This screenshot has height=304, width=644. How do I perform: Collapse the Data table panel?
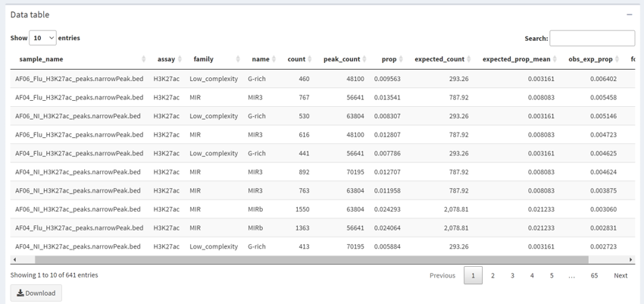click(629, 15)
